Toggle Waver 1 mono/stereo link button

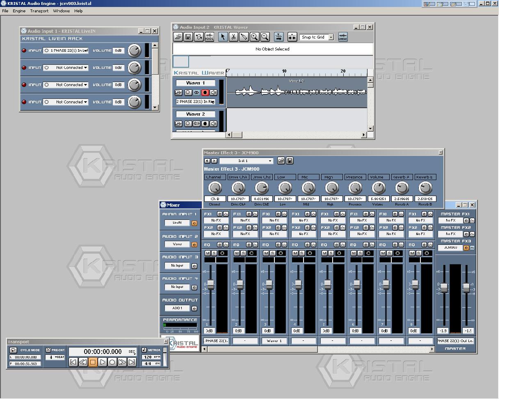tap(196, 93)
